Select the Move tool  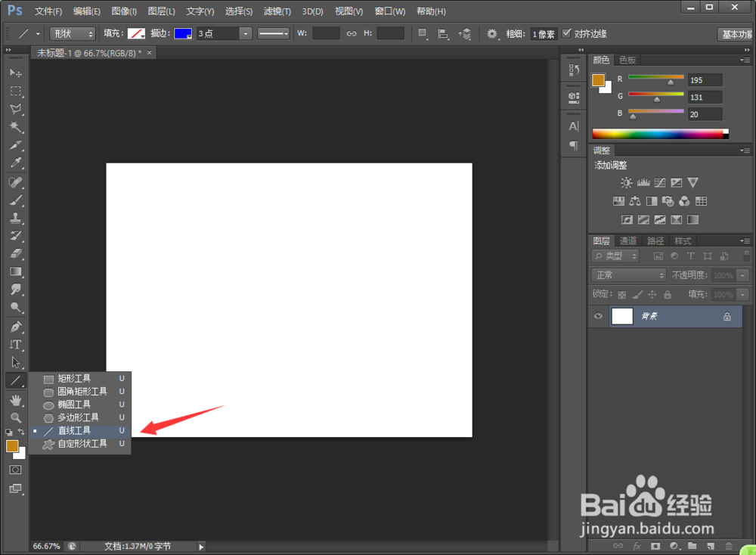point(15,73)
